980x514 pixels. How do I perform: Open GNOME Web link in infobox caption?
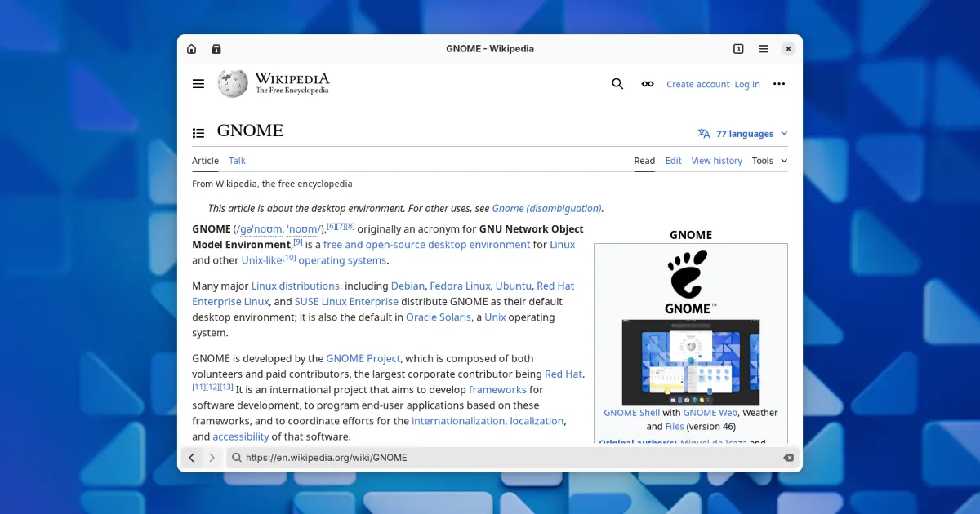[x=710, y=413]
